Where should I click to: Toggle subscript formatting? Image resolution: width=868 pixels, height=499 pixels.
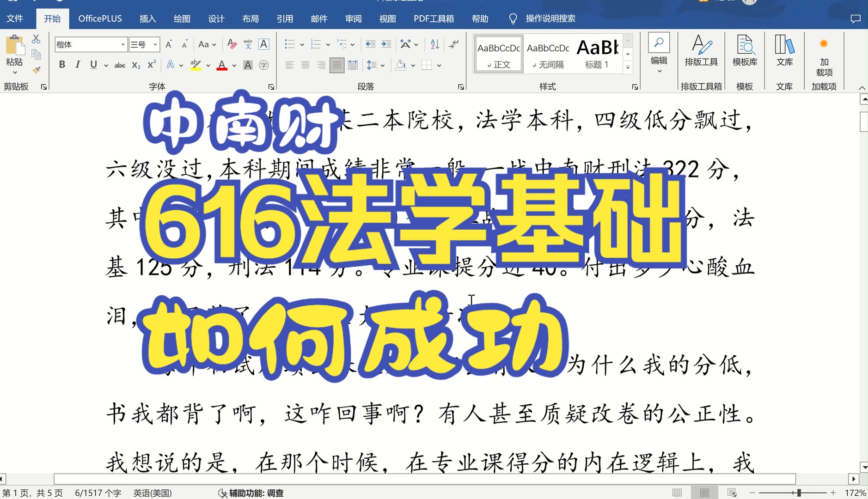(x=136, y=65)
